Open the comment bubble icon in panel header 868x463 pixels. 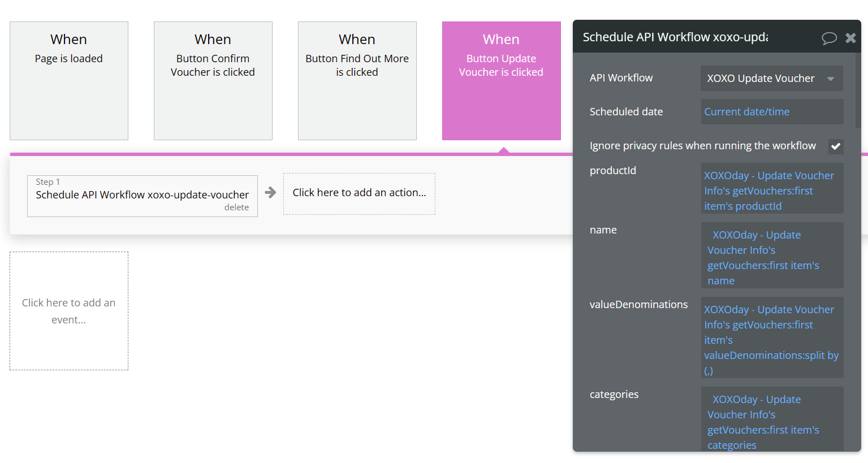[829, 38]
